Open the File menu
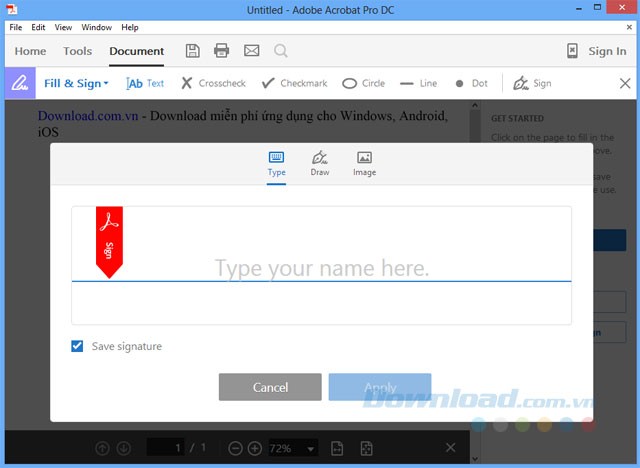Screen dimensions: 640x468 [x=16, y=27]
